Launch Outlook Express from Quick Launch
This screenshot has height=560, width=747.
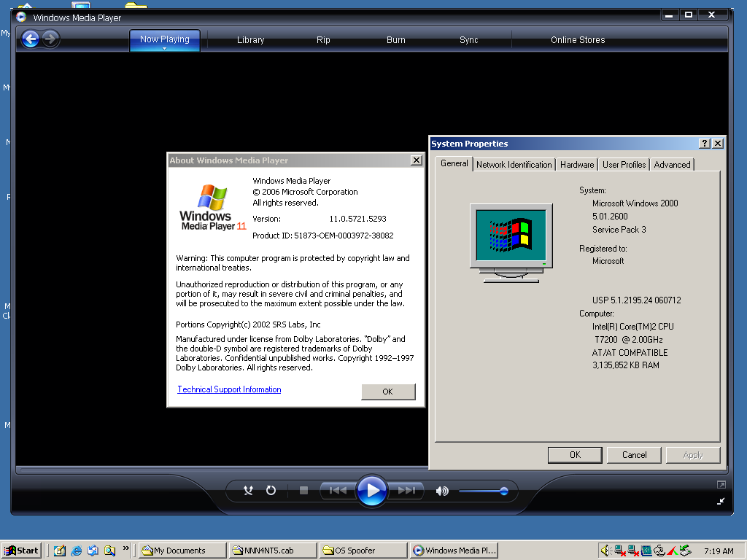tap(93, 551)
